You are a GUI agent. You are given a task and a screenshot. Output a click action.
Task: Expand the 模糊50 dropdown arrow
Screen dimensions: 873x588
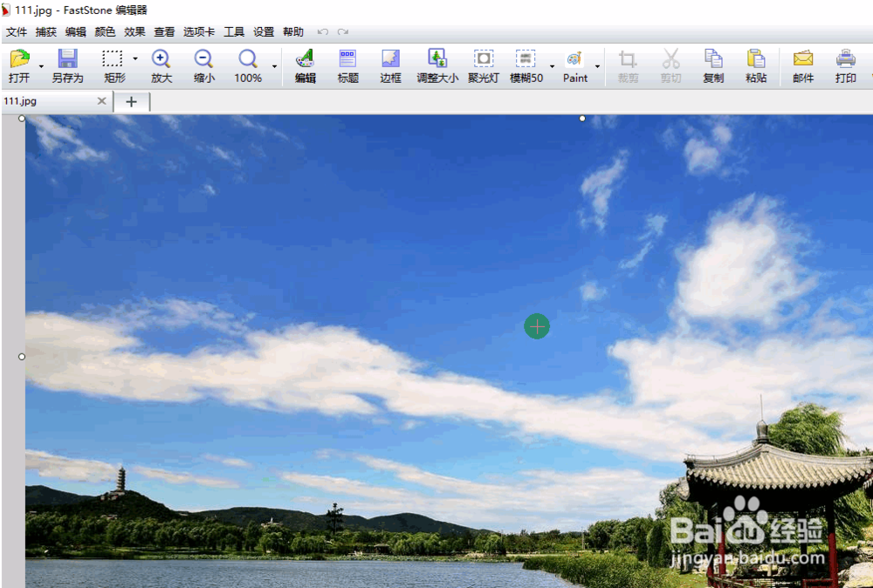pyautogui.click(x=552, y=66)
